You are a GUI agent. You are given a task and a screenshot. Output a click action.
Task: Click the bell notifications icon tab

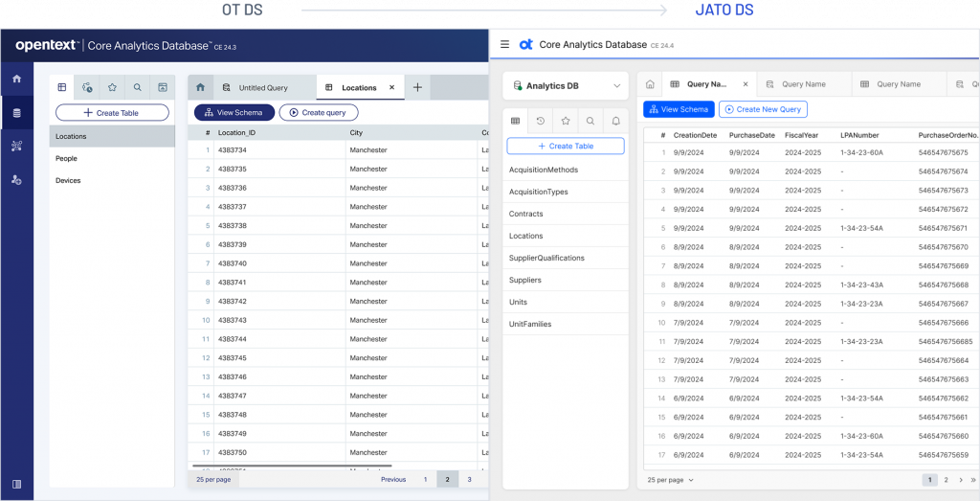[x=615, y=122]
